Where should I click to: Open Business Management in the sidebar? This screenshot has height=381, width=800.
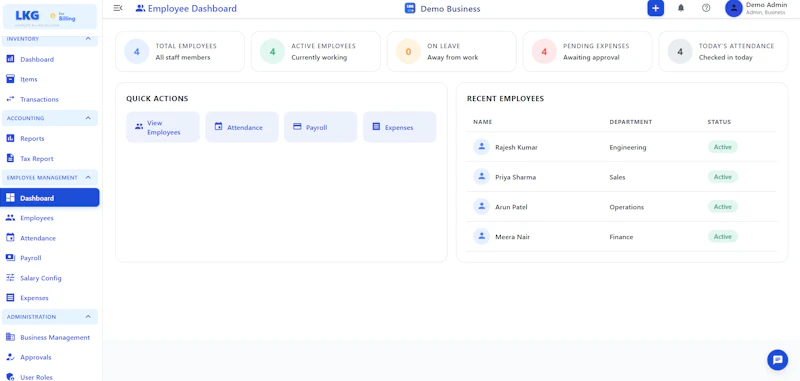click(x=49, y=337)
